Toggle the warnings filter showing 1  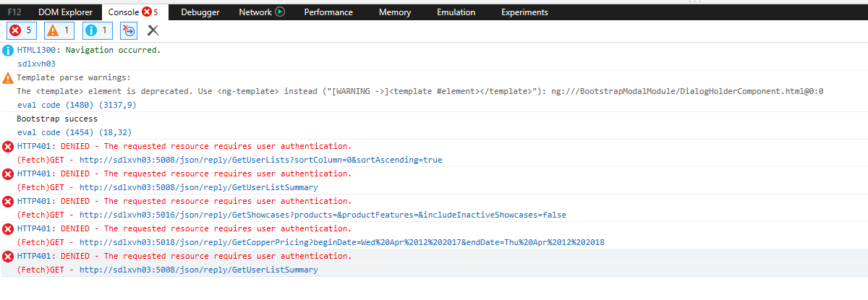[x=59, y=30]
